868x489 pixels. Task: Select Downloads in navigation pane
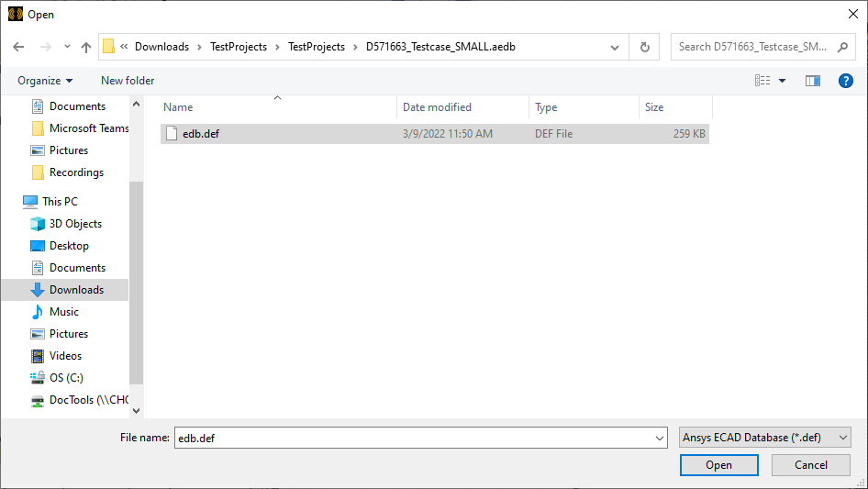click(x=65, y=290)
